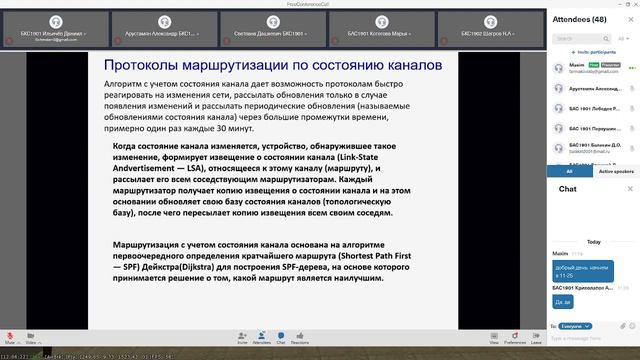Select БАС1901 Котегова Мария video tile
Image resolution: width=640 pixels, height=360 pixels.
382,29
